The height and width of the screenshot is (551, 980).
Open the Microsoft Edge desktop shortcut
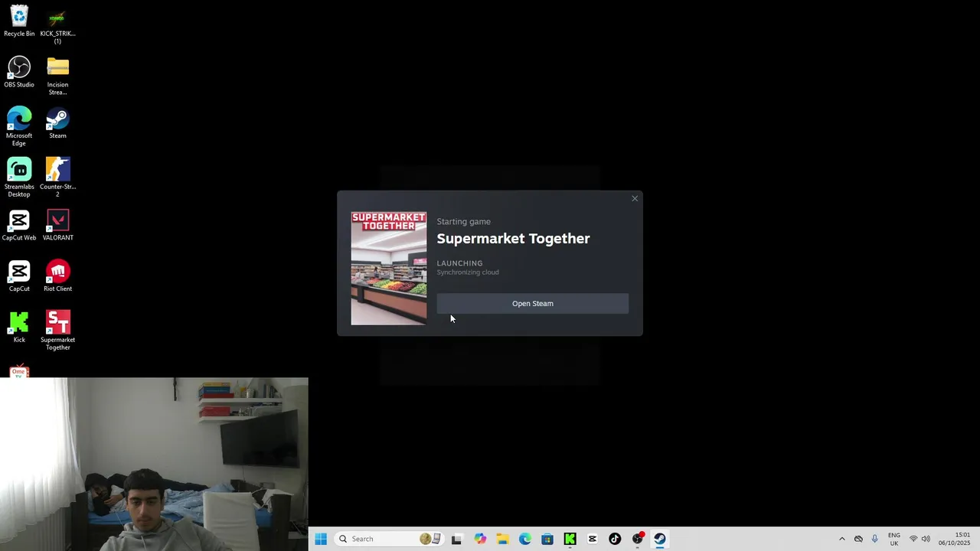[x=19, y=126]
